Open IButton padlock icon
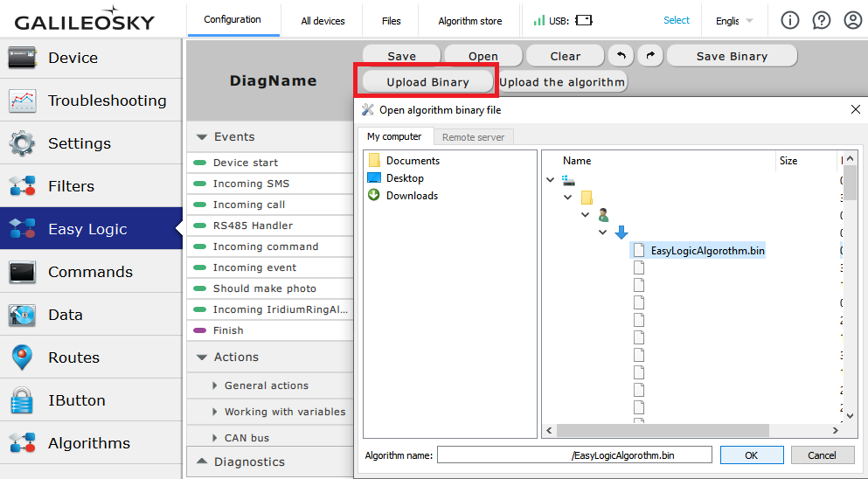 coord(22,400)
